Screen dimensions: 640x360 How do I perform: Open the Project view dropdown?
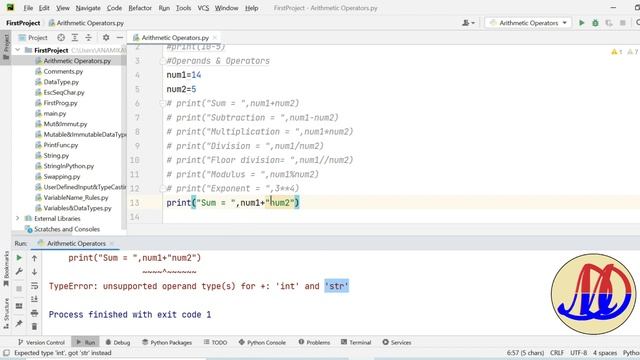pos(33,38)
